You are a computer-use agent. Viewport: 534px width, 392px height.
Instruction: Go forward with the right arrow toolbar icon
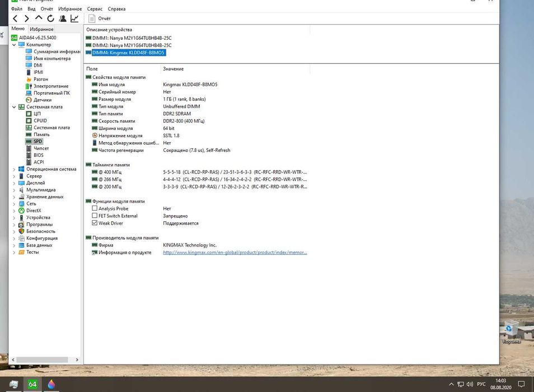click(26, 18)
